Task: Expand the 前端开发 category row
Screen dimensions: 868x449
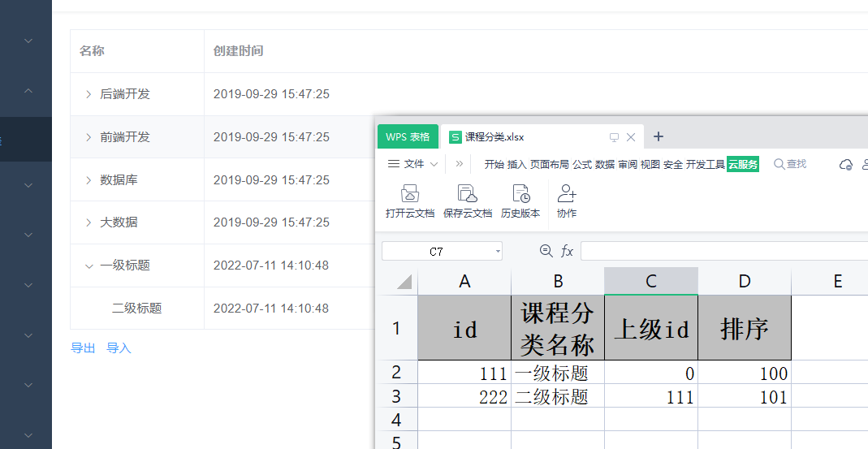Action: [89, 137]
